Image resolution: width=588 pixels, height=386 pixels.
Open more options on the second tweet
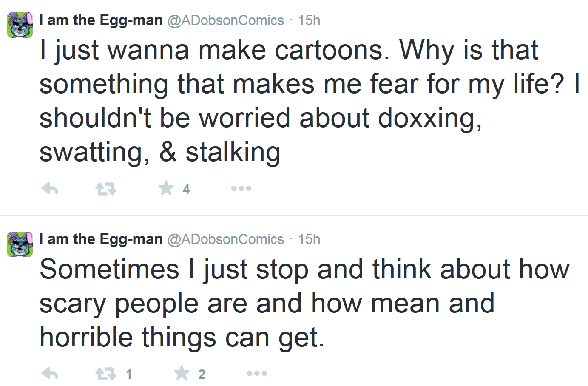pyautogui.click(x=257, y=373)
